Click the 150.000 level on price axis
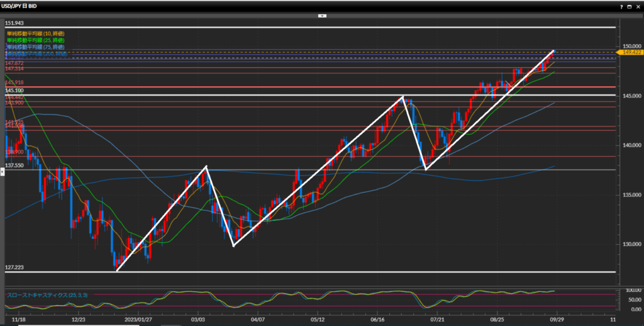This screenshot has width=644, height=326. [631, 47]
